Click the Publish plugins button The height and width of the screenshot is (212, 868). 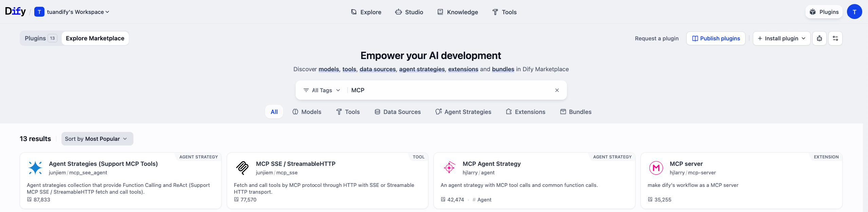(x=716, y=38)
